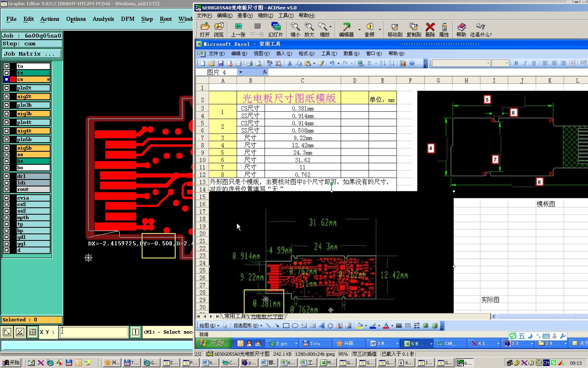
Task: Click the Windows 开始 Start button
Action: (11, 363)
